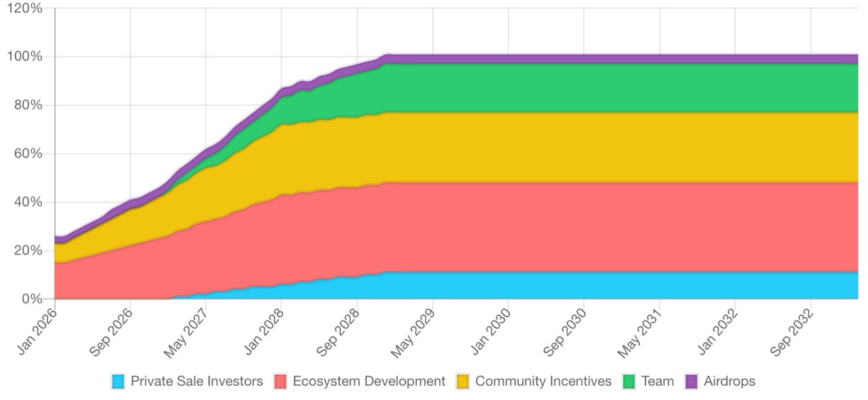Viewport: 868px width, 400px height.
Task: Click the blue Private Sale Investors legend swatch
Action: click(119, 382)
